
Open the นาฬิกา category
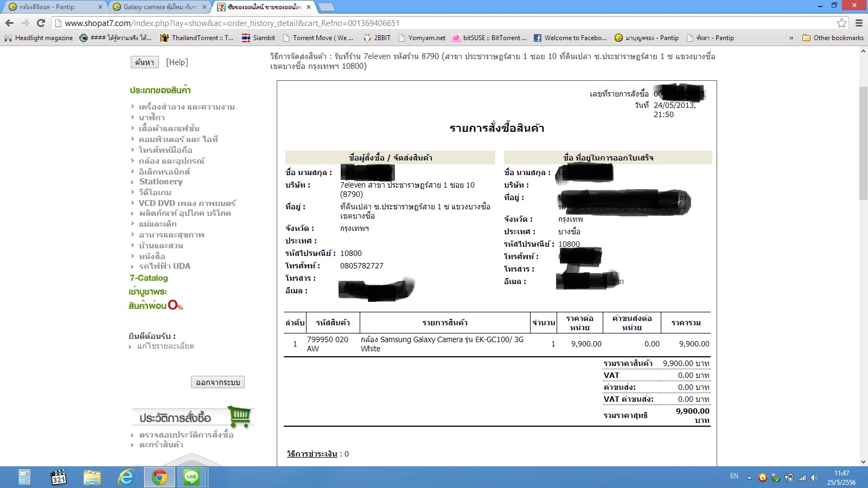[152, 118]
